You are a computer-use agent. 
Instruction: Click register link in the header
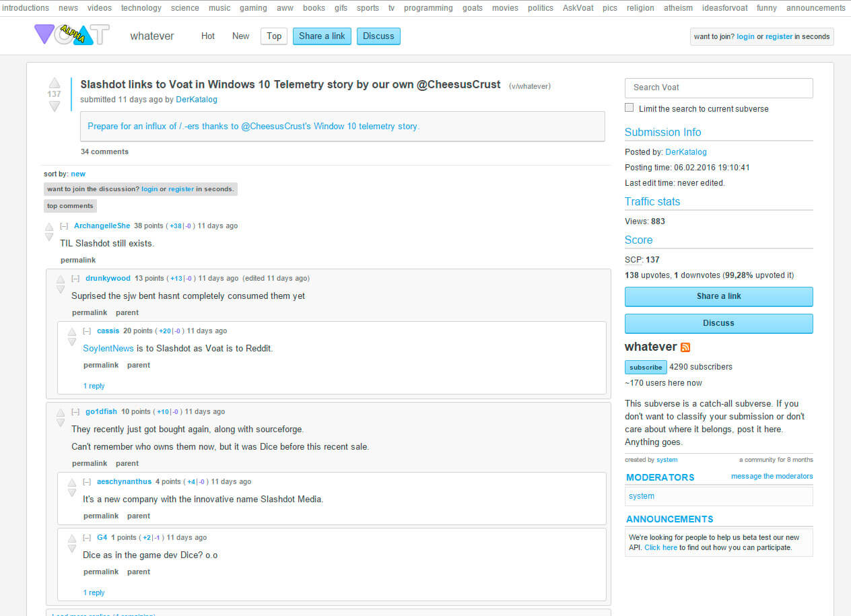pos(779,37)
